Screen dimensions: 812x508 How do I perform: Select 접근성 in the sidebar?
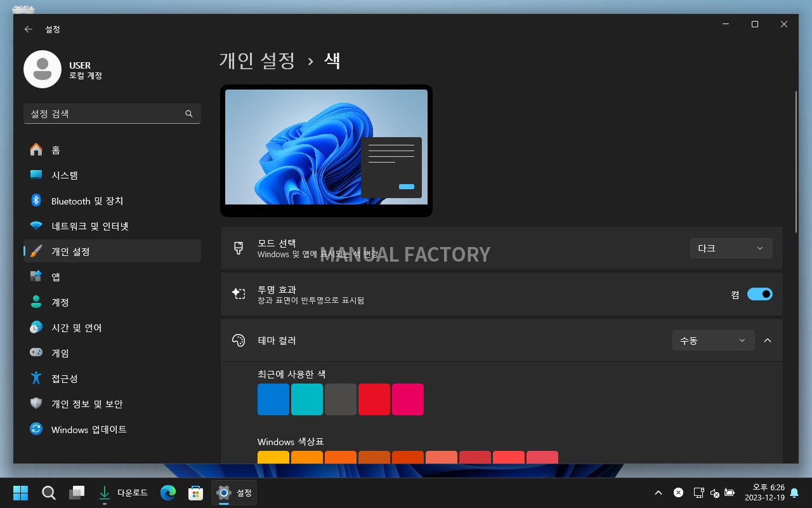pos(112,378)
